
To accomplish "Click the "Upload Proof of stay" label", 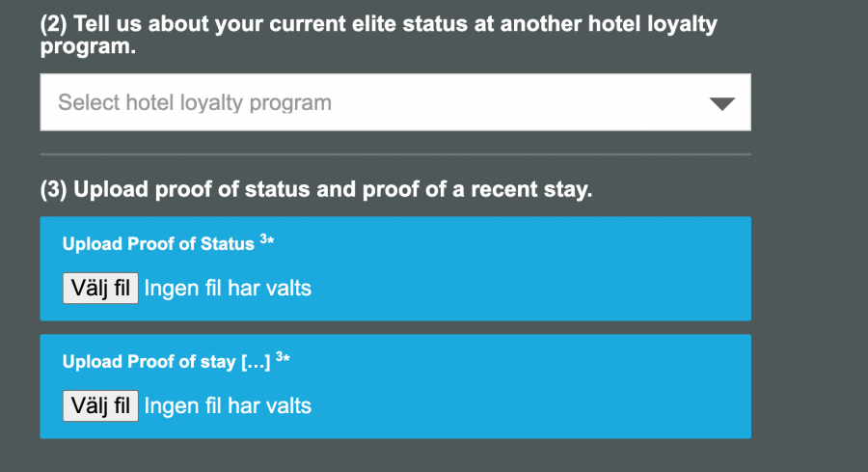I will pos(149,362).
